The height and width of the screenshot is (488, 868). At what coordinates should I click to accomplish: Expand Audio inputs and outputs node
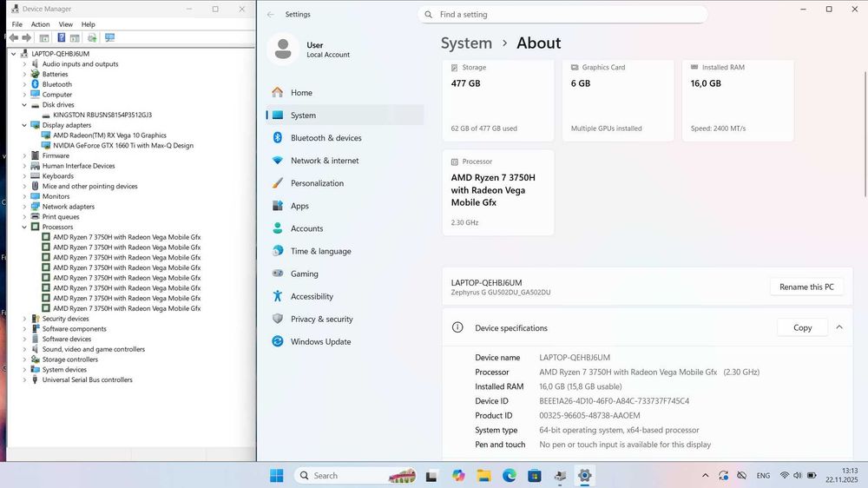pyautogui.click(x=24, y=64)
